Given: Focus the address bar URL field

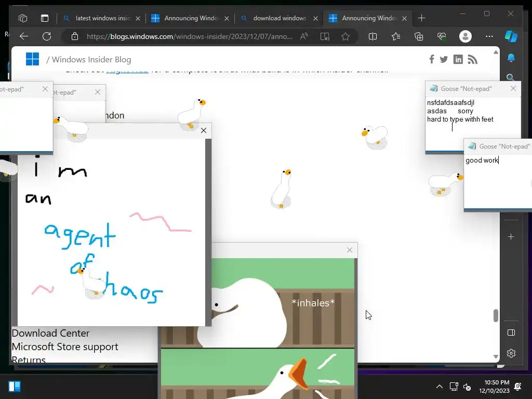Looking at the screenshot, I should (189, 36).
